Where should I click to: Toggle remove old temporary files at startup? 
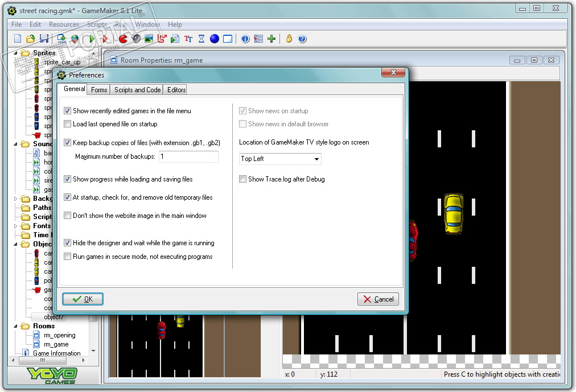click(x=67, y=197)
